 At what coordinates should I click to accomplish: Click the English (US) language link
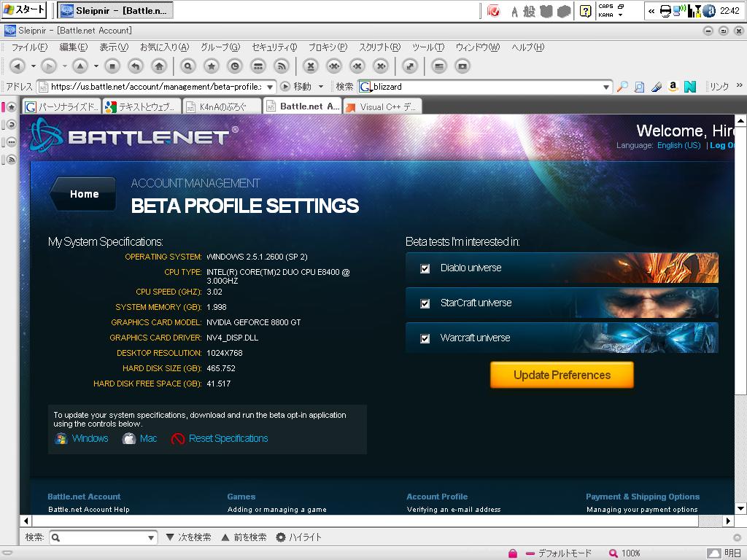(679, 145)
